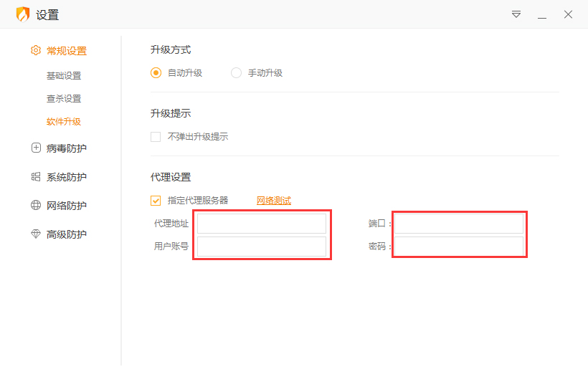The width and height of the screenshot is (588, 387).
Task: Click the 常规设置 gear icon
Action: (36, 51)
